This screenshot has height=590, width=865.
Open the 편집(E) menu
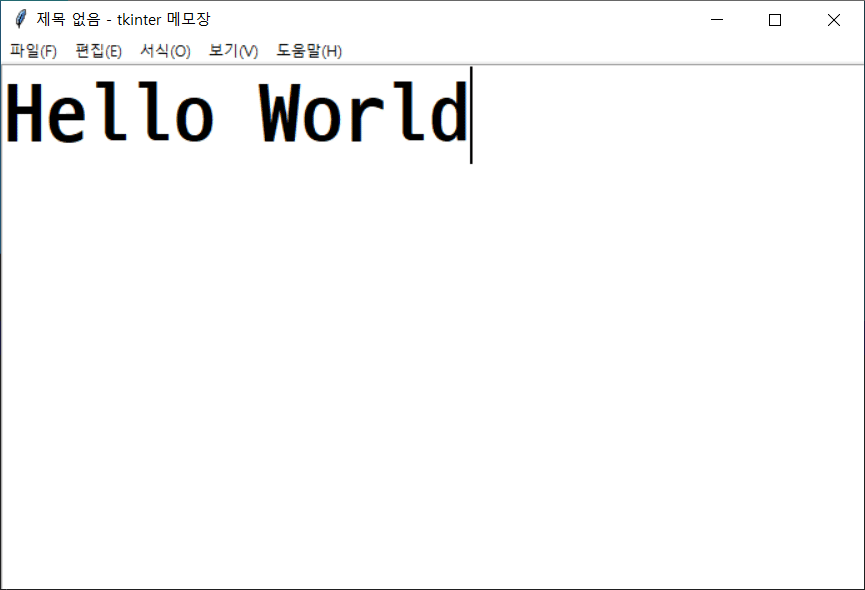pyautogui.click(x=99, y=51)
